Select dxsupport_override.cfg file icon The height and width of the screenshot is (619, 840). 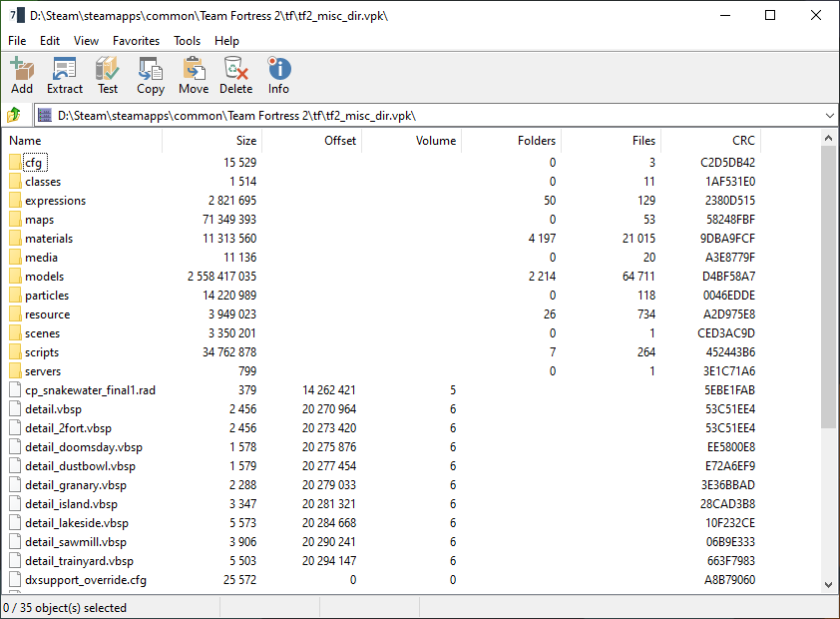coord(15,580)
